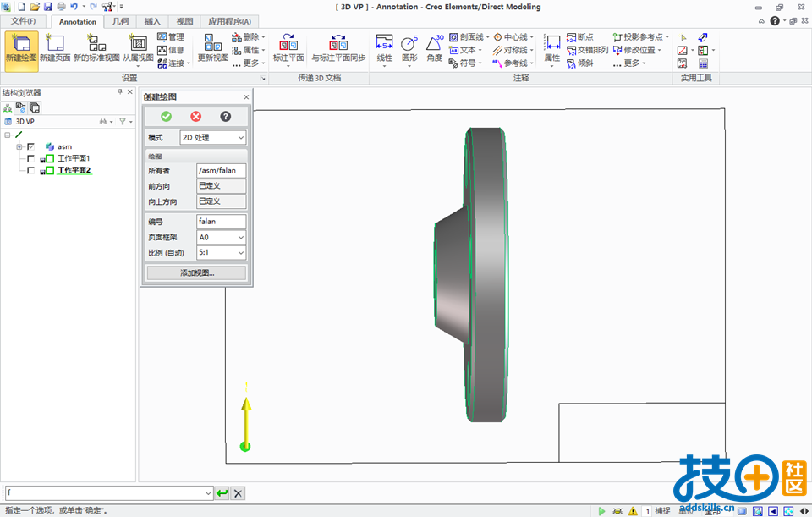Click the 所有者 field /asm/falan
This screenshot has width=812, height=517.
pyautogui.click(x=221, y=170)
